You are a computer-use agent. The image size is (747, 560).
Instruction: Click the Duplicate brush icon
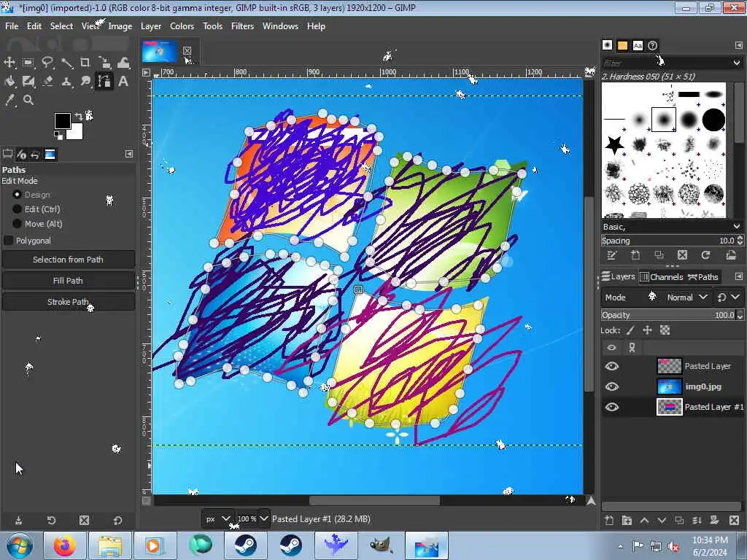[659, 255]
